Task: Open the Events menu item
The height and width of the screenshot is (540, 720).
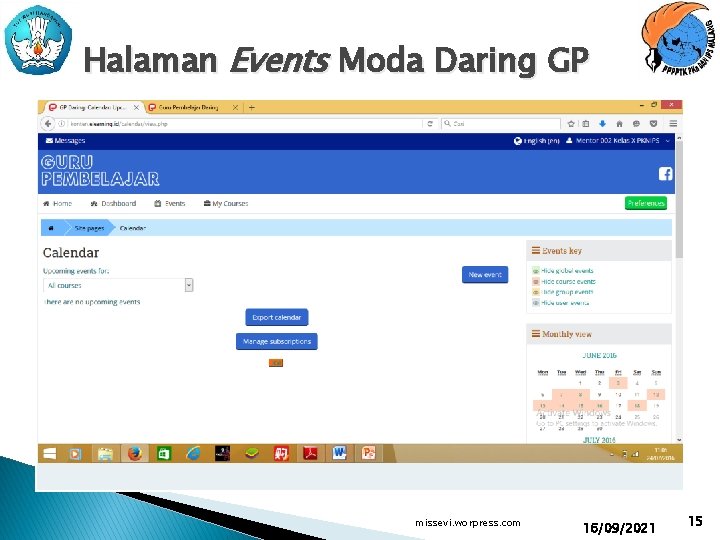Action: point(170,203)
